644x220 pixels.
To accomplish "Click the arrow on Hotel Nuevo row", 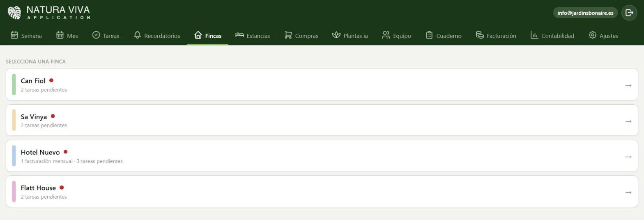I will click(x=628, y=157).
